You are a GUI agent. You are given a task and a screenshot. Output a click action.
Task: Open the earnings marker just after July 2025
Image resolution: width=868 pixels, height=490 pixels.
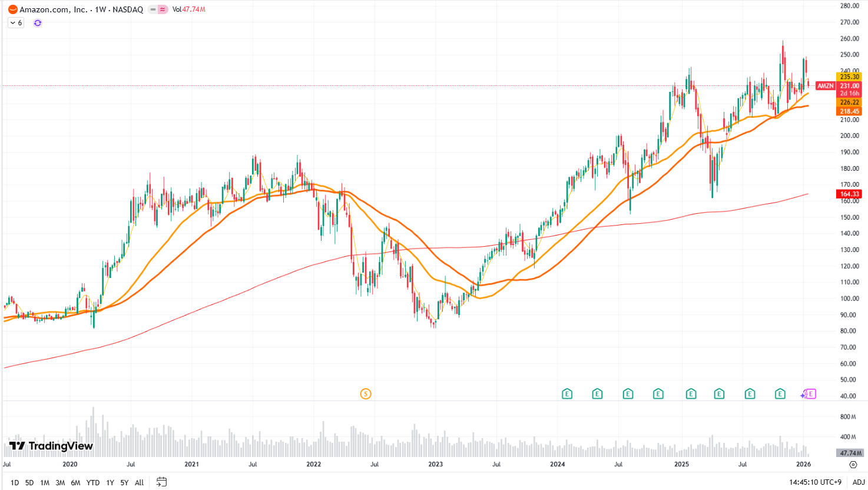tap(750, 394)
